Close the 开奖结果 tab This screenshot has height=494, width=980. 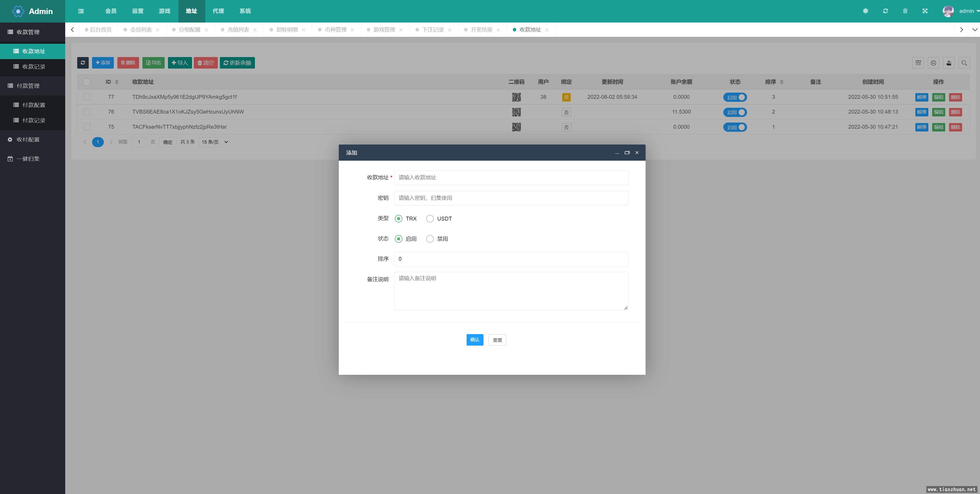coord(498,30)
